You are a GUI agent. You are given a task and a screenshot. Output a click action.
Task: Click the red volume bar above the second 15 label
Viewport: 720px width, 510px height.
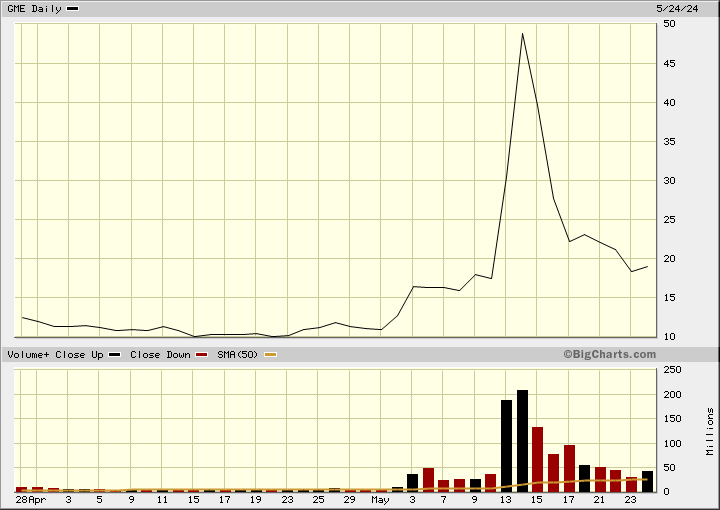[x=538, y=459]
